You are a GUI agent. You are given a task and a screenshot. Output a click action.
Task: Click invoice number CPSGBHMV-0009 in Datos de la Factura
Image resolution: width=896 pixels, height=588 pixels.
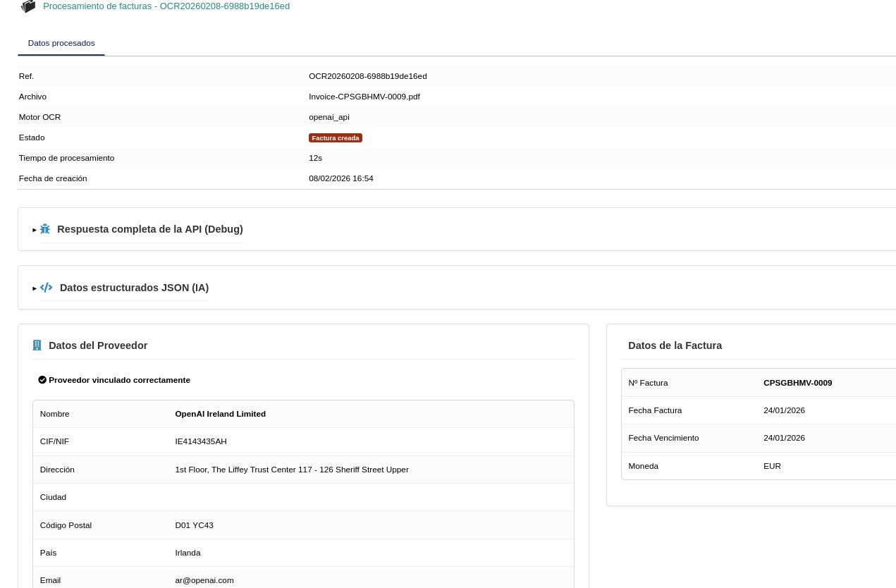797,383
